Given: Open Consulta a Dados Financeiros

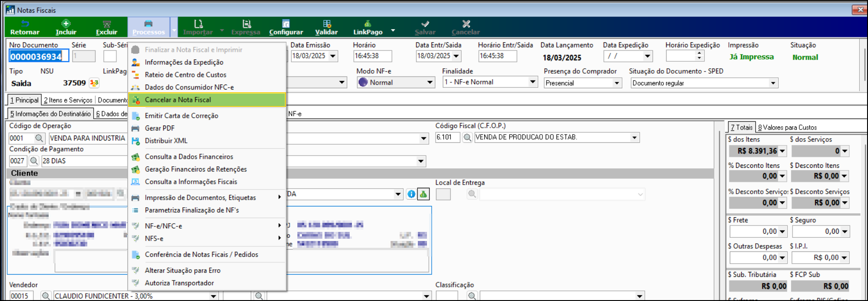Looking at the screenshot, I should (207, 157).
